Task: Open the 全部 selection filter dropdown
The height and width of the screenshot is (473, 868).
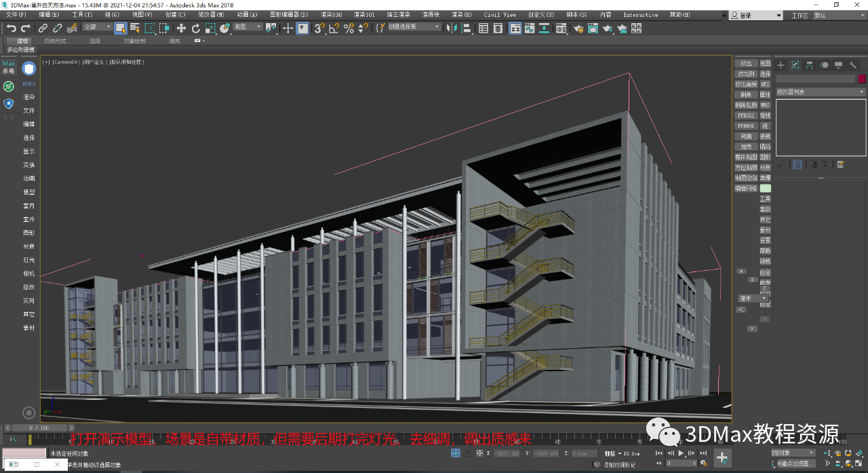Action: 96,27
